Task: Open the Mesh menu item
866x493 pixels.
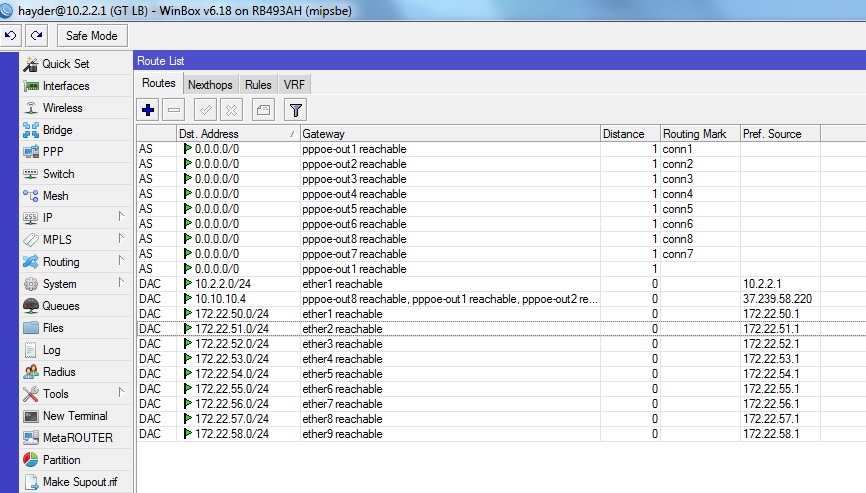Action: point(76,196)
